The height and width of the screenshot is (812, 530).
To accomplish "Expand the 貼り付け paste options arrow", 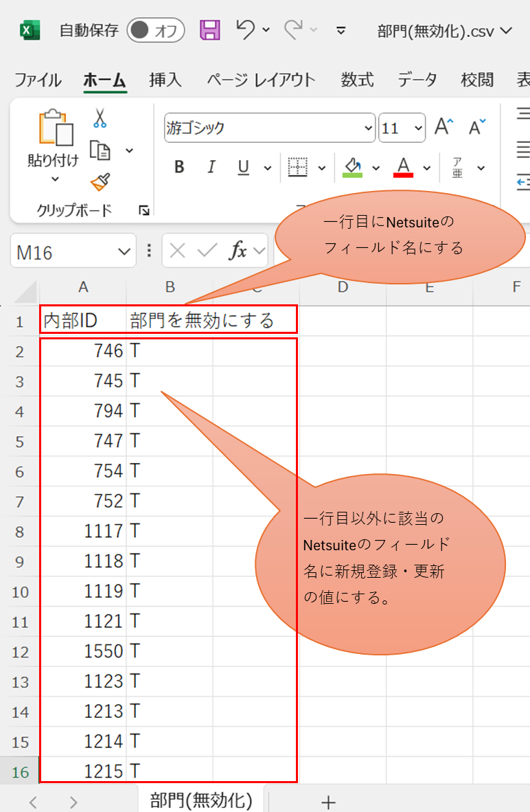I will click(55, 179).
